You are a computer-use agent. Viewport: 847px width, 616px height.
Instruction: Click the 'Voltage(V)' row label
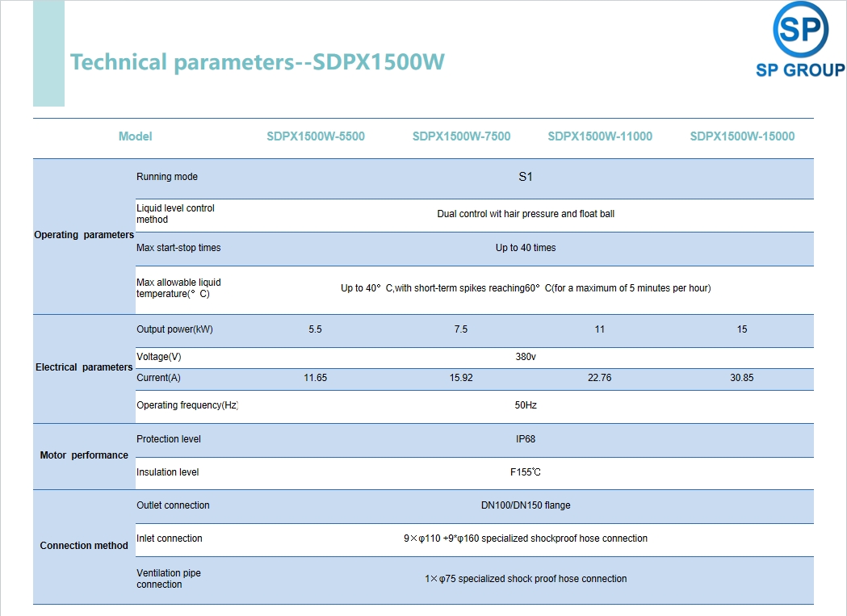(159, 357)
